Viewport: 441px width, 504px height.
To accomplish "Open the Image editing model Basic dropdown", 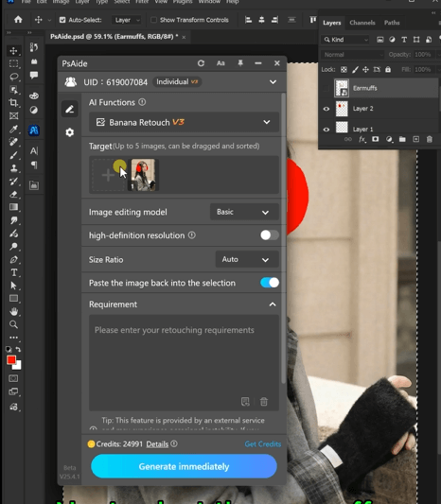I will tap(244, 212).
